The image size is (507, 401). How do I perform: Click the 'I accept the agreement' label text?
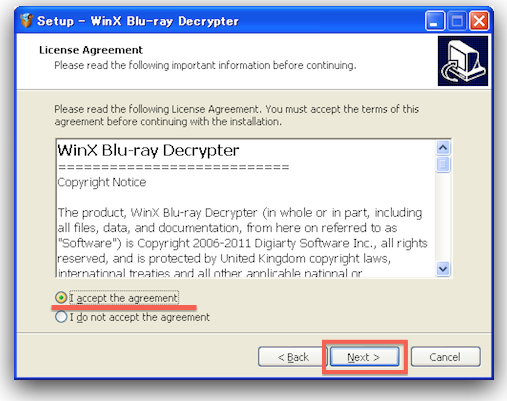(x=124, y=298)
